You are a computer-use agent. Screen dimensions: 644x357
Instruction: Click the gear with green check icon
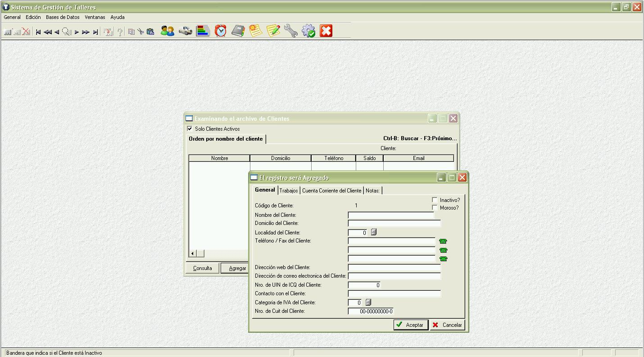coord(308,31)
